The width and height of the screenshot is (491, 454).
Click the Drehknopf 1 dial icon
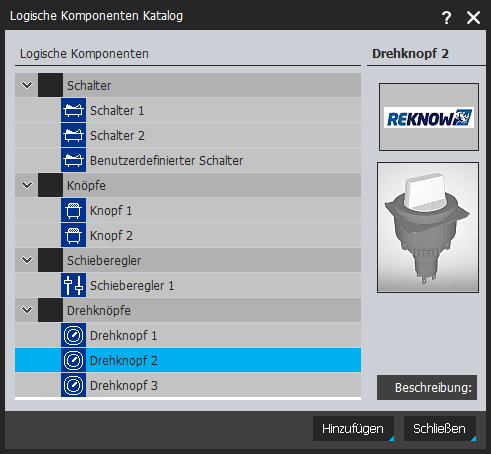tap(73, 335)
